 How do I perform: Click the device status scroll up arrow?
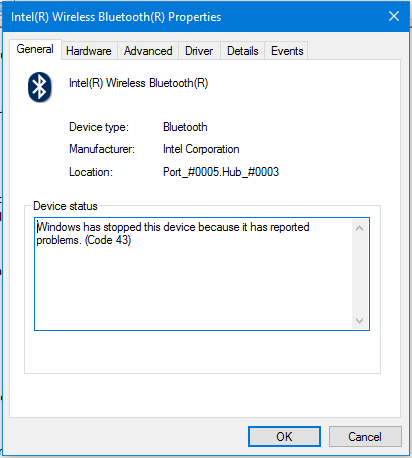coord(359,228)
